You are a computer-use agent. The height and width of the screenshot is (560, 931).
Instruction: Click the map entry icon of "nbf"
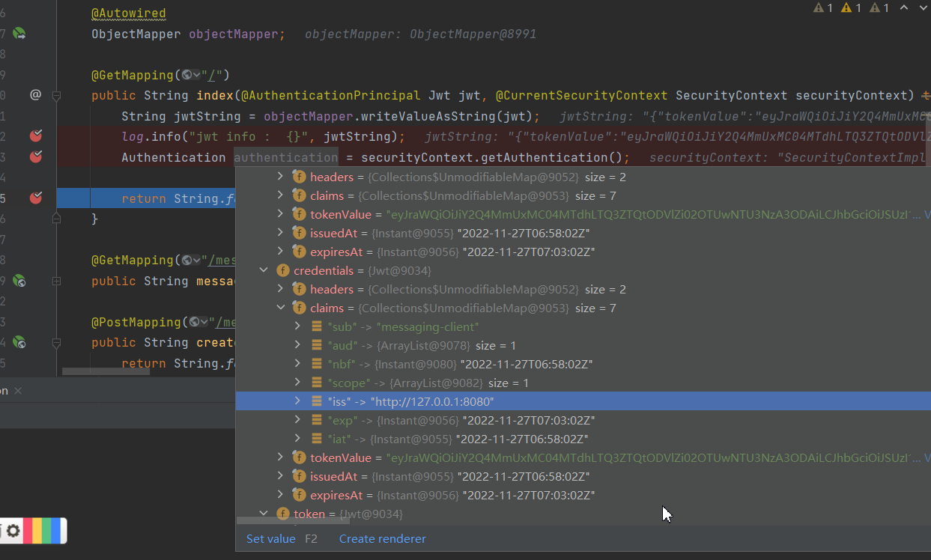point(318,364)
